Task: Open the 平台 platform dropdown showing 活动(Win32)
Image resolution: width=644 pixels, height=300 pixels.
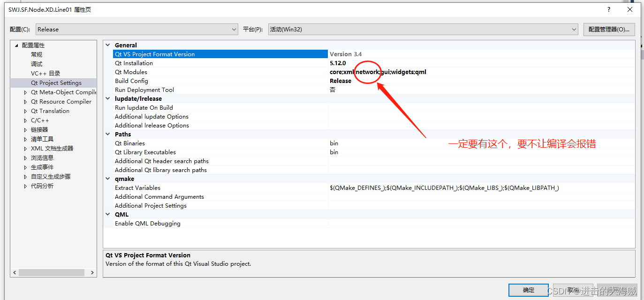Action: point(423,29)
